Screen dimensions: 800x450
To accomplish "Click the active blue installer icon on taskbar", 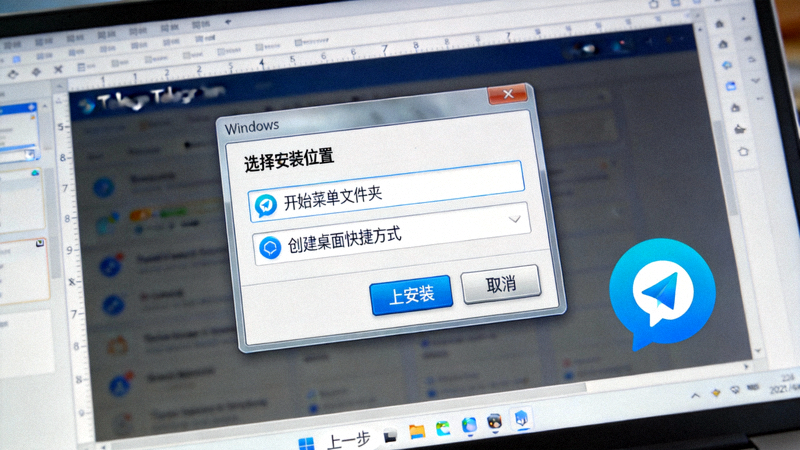I will [x=521, y=419].
